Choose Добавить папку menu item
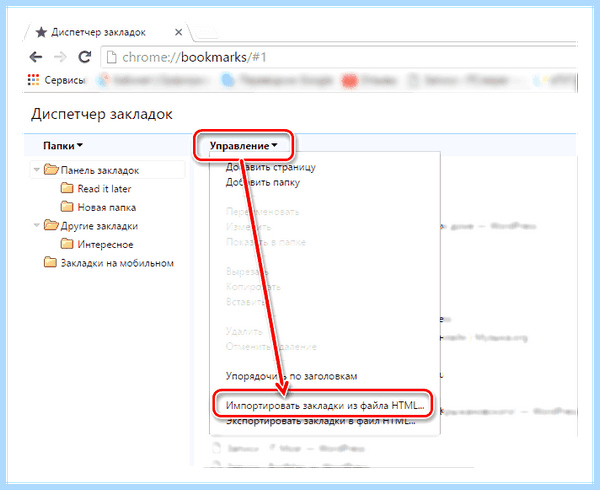This screenshot has width=600, height=490. (262, 182)
